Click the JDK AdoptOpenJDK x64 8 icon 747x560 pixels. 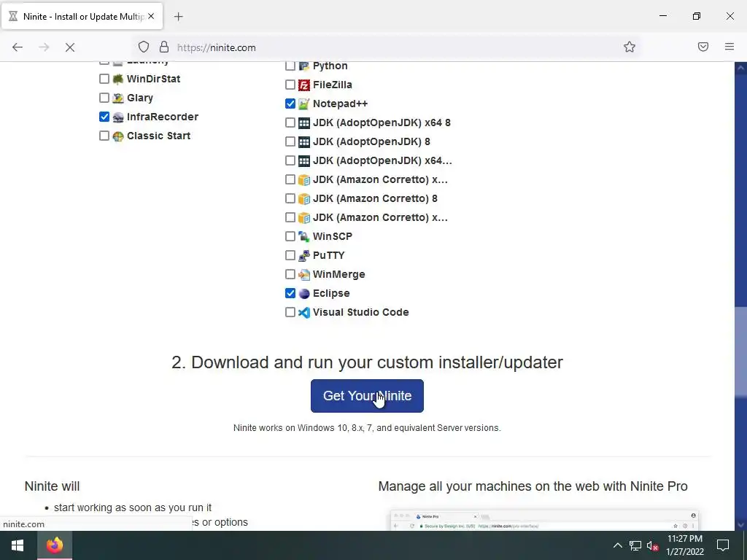304,122
